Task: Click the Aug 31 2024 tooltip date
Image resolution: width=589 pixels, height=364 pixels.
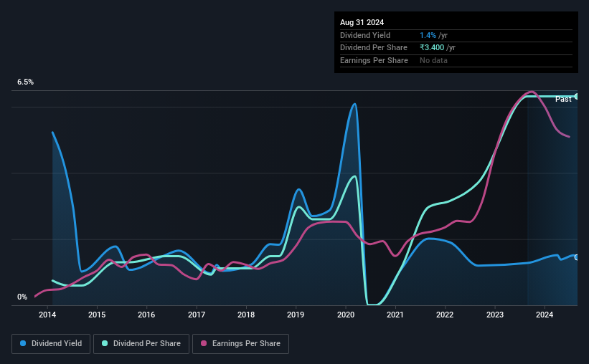Action: tap(362, 22)
